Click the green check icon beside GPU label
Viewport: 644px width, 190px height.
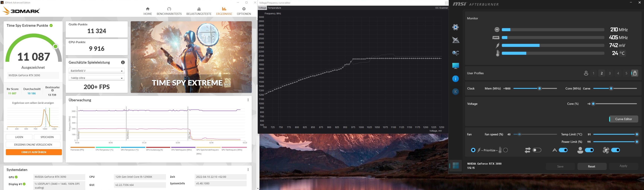[16, 177]
